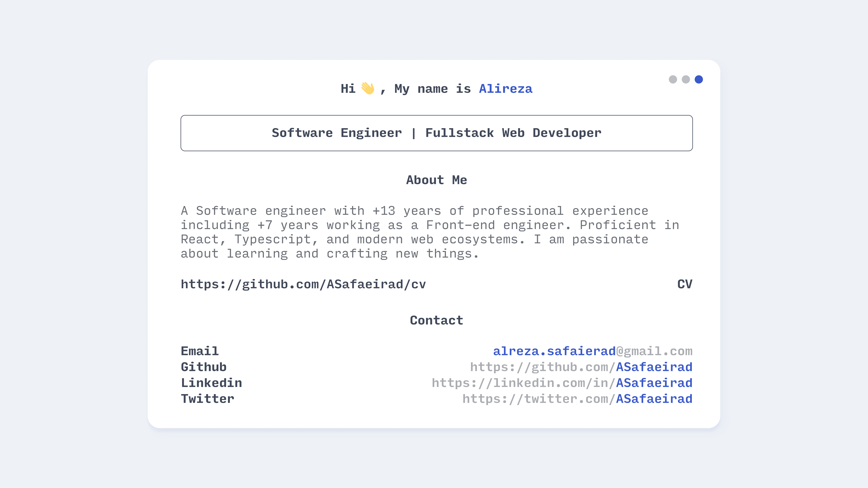Click the blue dot at card corner

click(x=699, y=79)
